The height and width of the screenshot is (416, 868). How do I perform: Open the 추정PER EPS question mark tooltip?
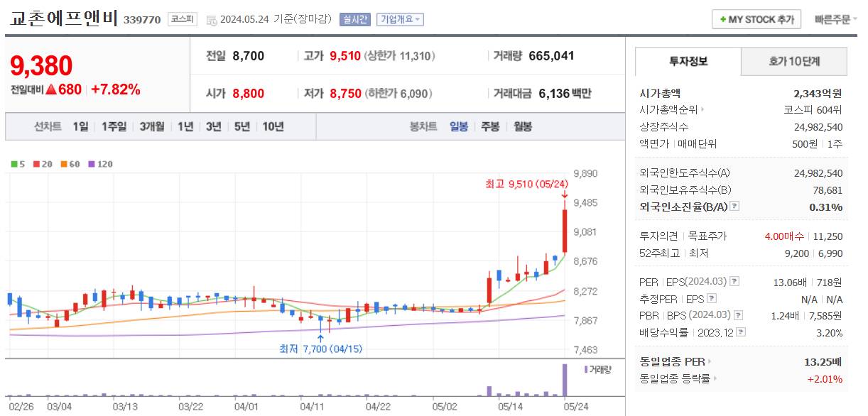click(711, 299)
